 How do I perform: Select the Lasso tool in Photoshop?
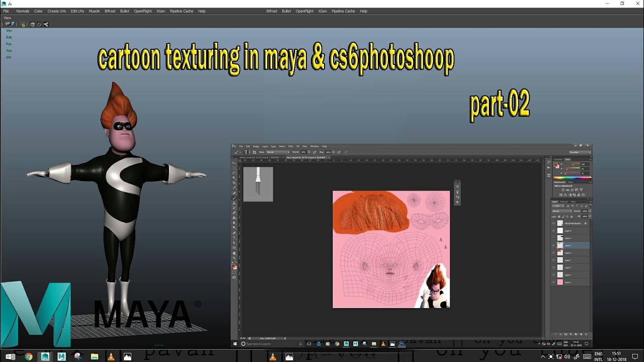234,173
